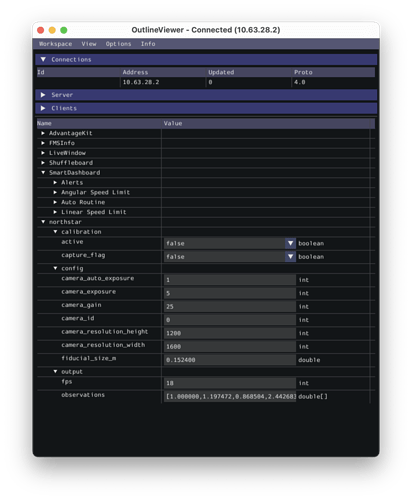Edit the camera_auto_exposure value field
The height and width of the screenshot is (500, 412).
[x=230, y=280]
